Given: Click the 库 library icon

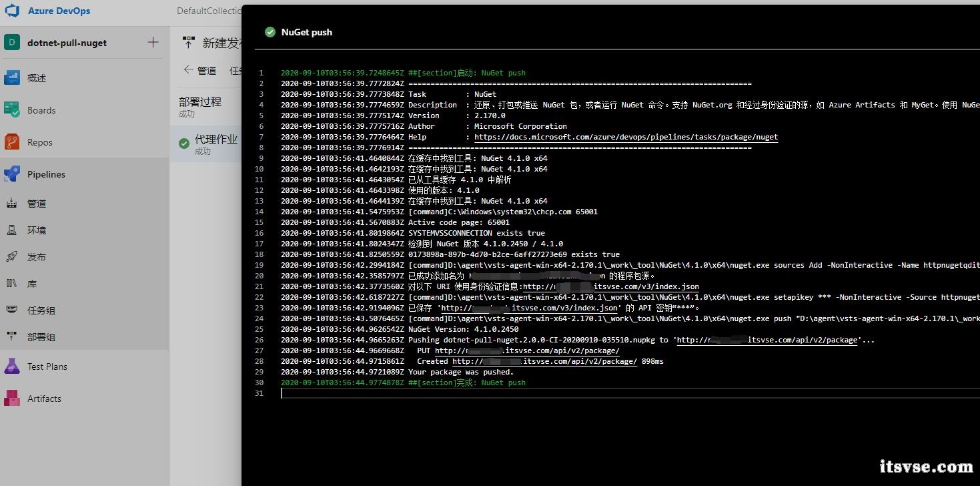Looking at the screenshot, I should coord(12,284).
